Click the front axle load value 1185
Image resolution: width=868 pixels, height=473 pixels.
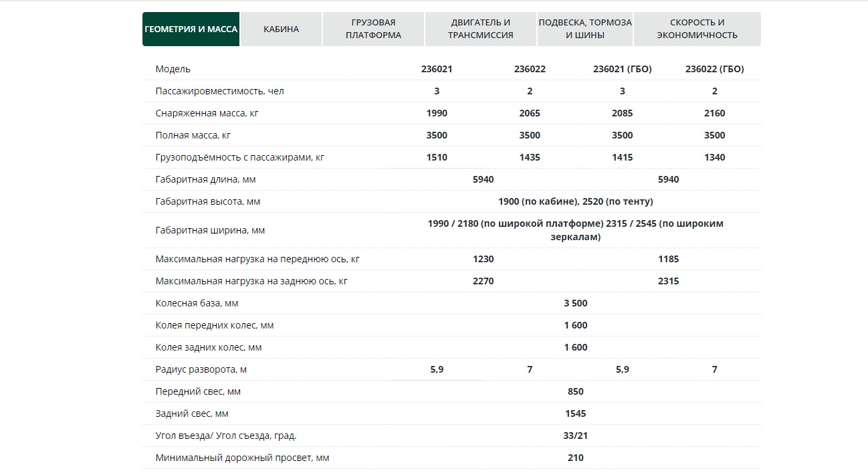(x=668, y=259)
